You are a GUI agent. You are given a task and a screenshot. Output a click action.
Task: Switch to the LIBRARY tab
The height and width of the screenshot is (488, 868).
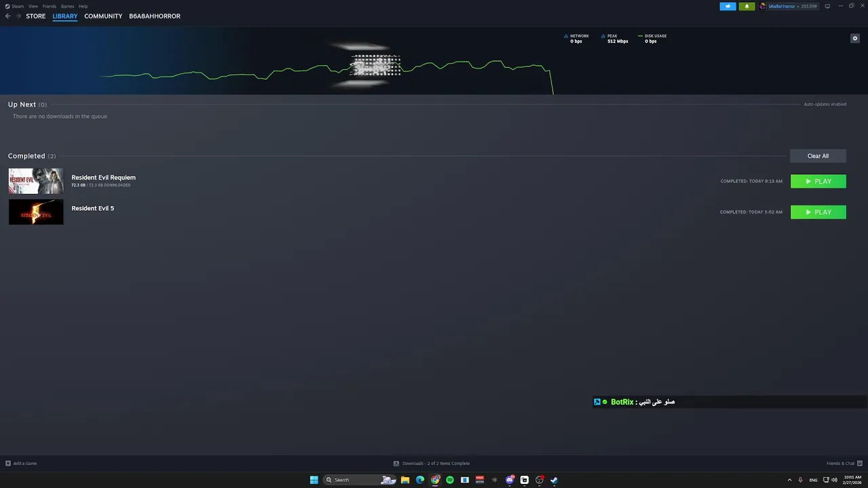65,16
